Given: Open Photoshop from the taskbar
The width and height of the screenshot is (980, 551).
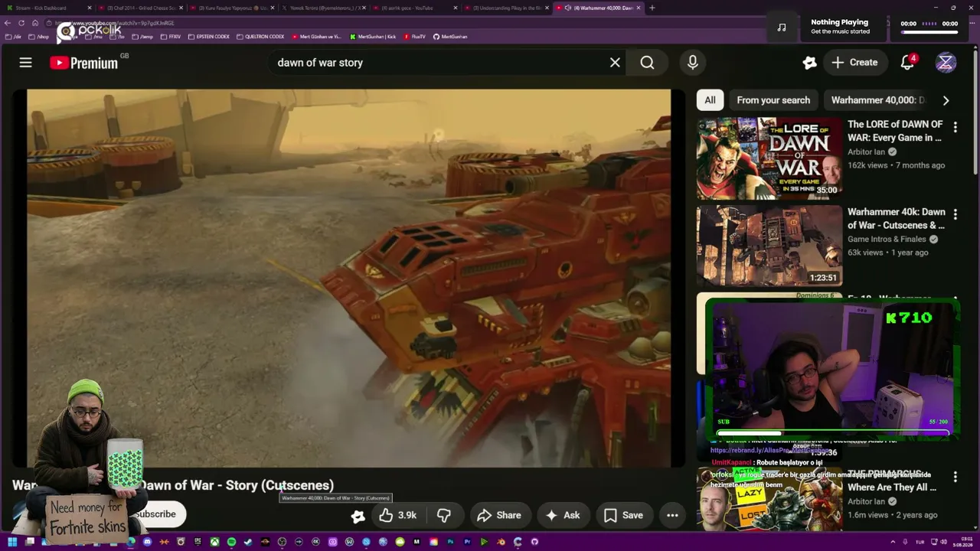Looking at the screenshot, I should [x=450, y=542].
